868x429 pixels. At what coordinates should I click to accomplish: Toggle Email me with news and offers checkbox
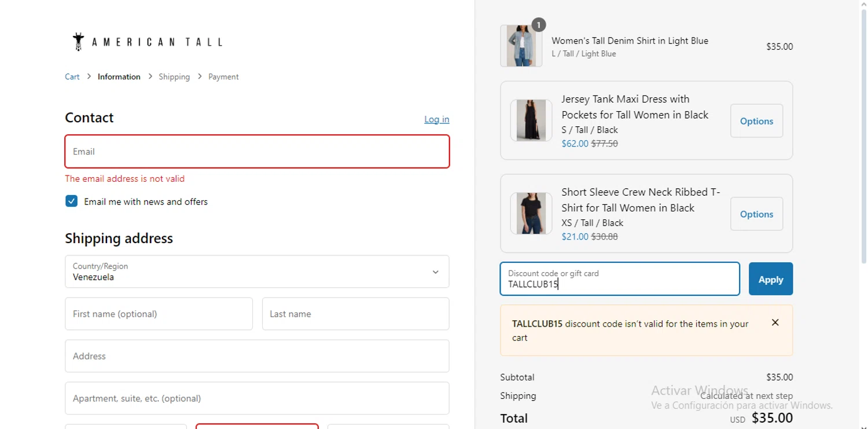tap(72, 201)
